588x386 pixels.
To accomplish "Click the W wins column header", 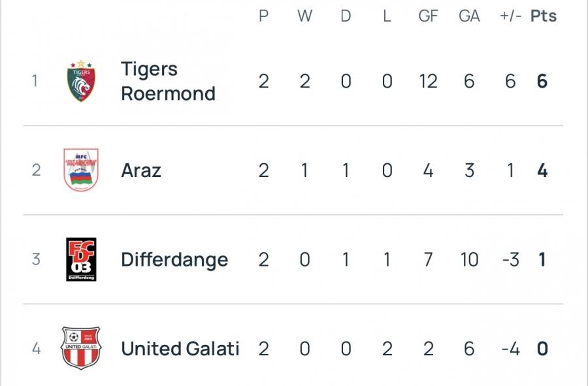I will (x=304, y=16).
